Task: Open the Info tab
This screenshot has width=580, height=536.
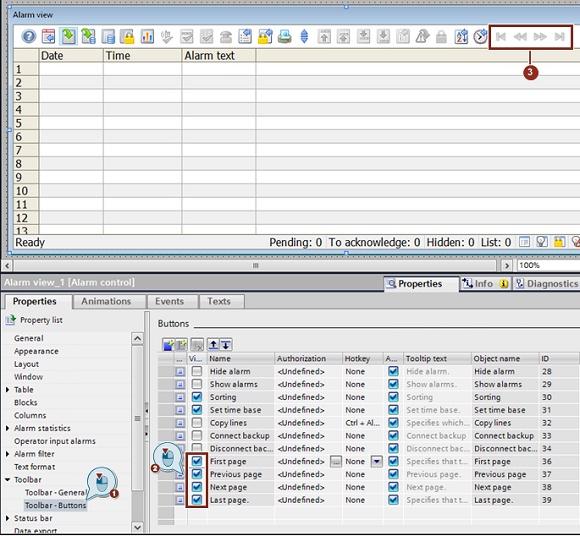Action: coord(485,284)
